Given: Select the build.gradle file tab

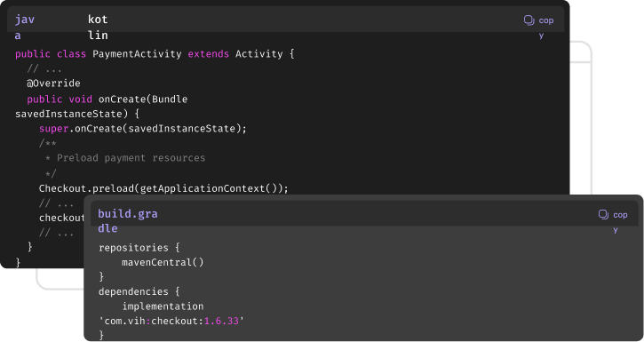Looking at the screenshot, I should [x=128, y=221].
